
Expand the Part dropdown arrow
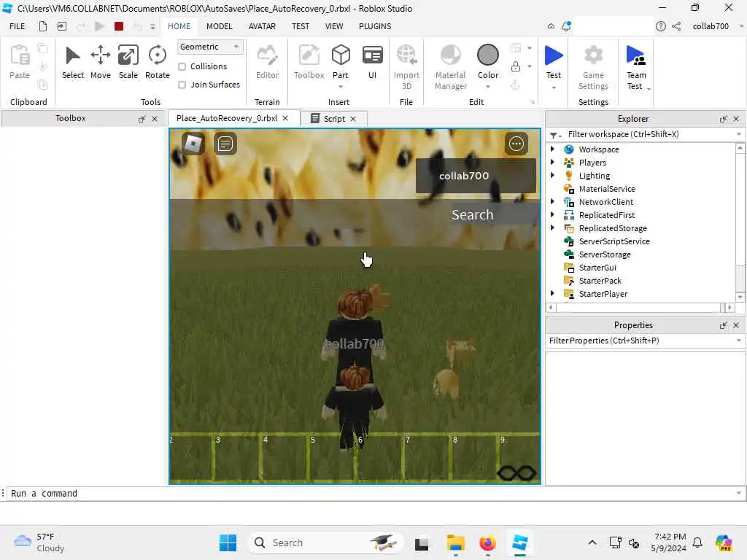click(x=340, y=87)
